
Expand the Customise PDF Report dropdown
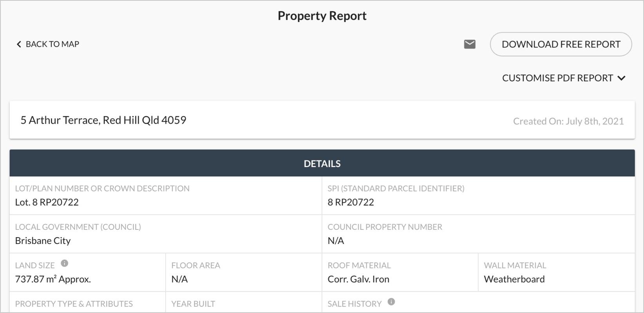click(557, 78)
